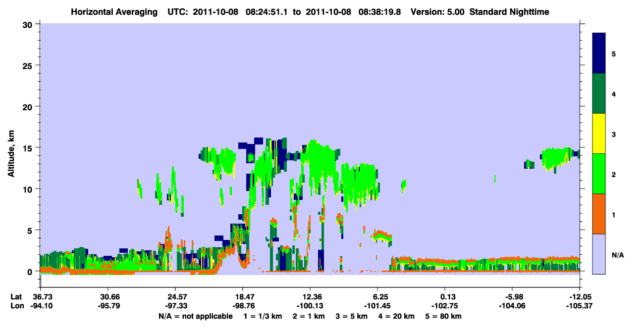Click the dark green 4 colorbar segment

599,94
